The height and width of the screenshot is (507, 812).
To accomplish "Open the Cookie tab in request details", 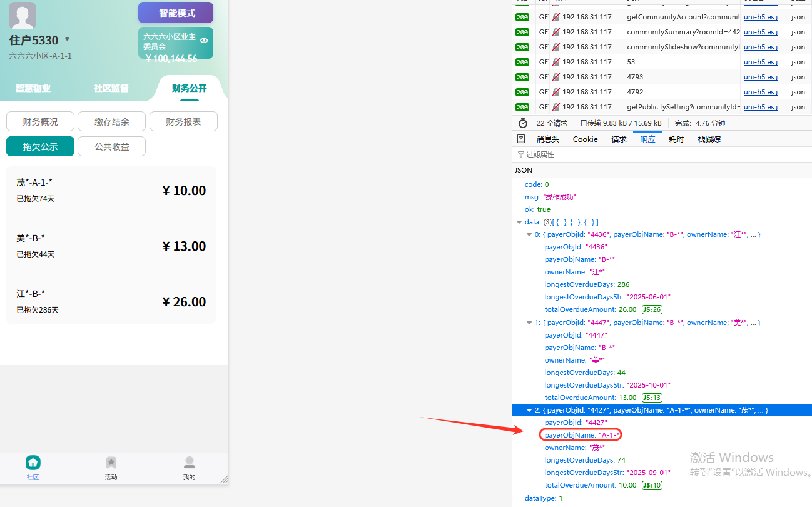I will [x=585, y=139].
